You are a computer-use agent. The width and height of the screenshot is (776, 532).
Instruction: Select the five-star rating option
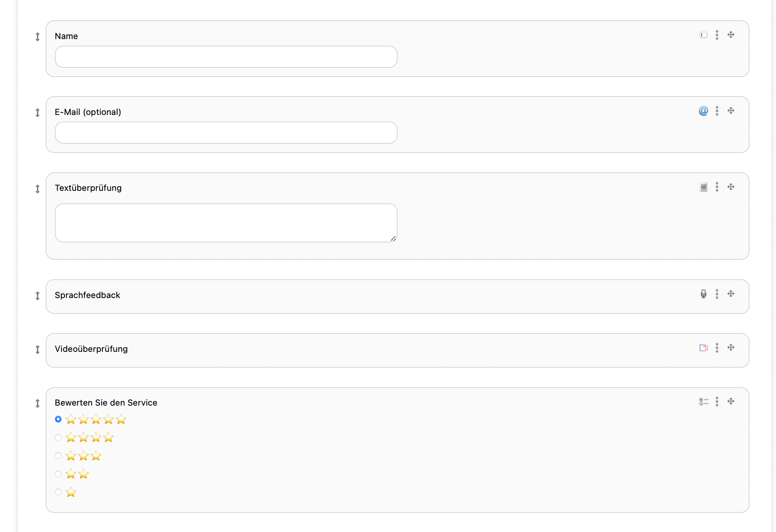pyautogui.click(x=58, y=419)
